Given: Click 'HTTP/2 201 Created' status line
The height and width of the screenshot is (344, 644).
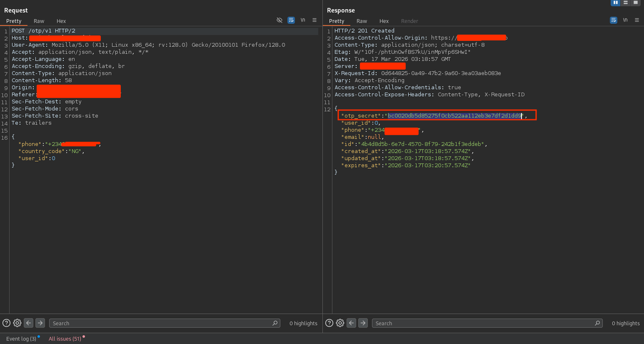Looking at the screenshot, I should (364, 31).
